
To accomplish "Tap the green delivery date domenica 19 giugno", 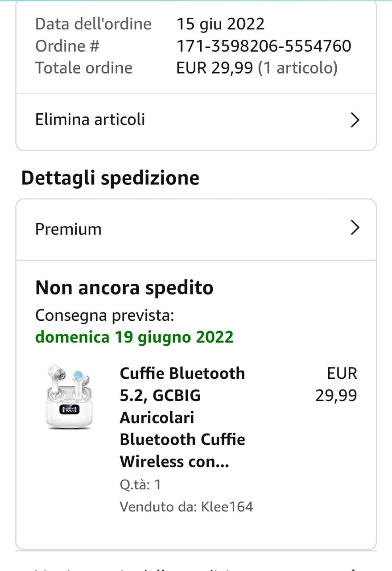I will pyautogui.click(x=134, y=337).
